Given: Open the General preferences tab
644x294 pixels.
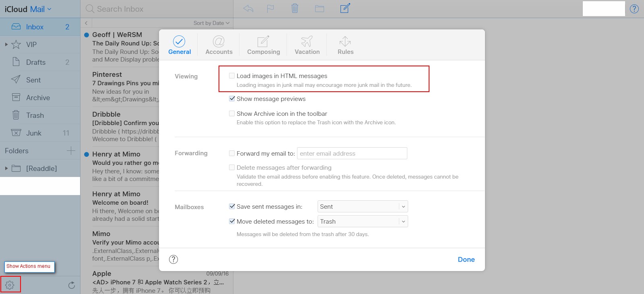Looking at the screenshot, I should point(180,45).
